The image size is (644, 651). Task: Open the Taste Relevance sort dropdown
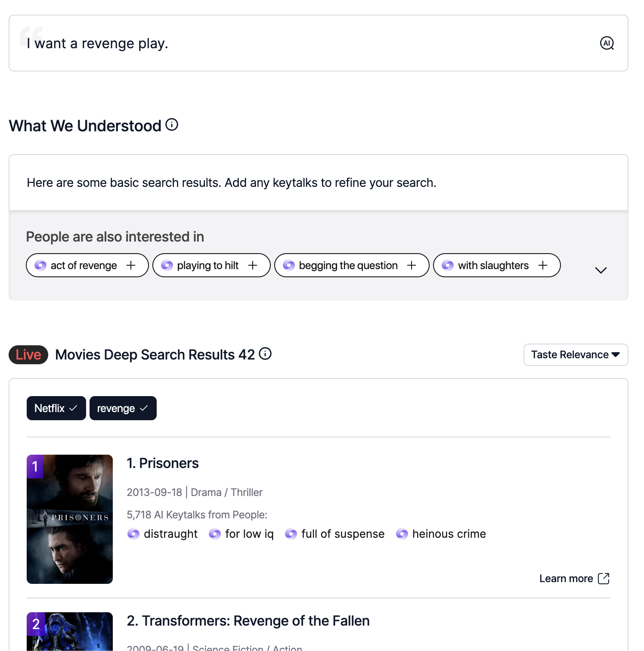[575, 355]
